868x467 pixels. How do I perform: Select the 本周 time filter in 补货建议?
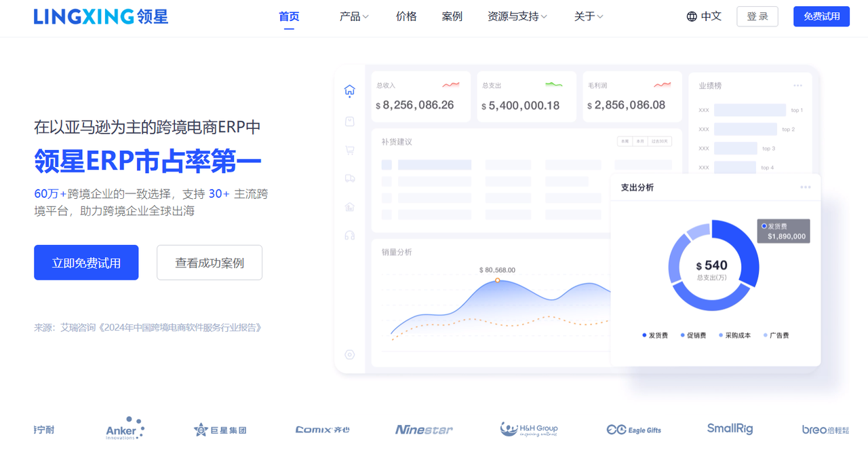point(625,141)
